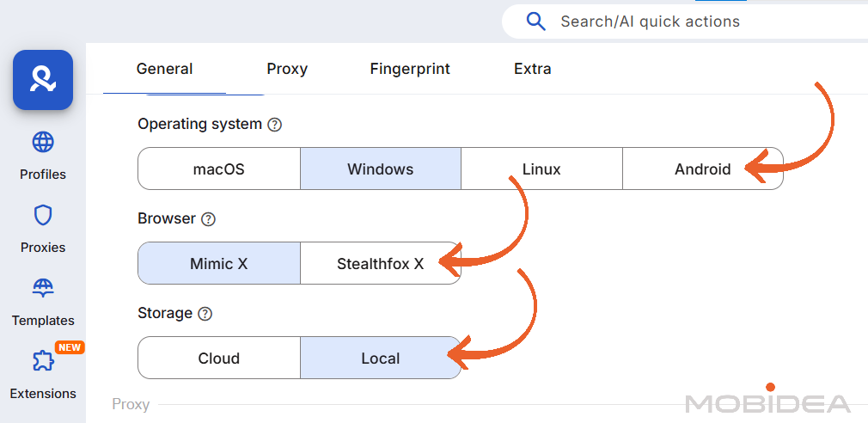Switch to the Fingerprint tab

[x=410, y=69]
